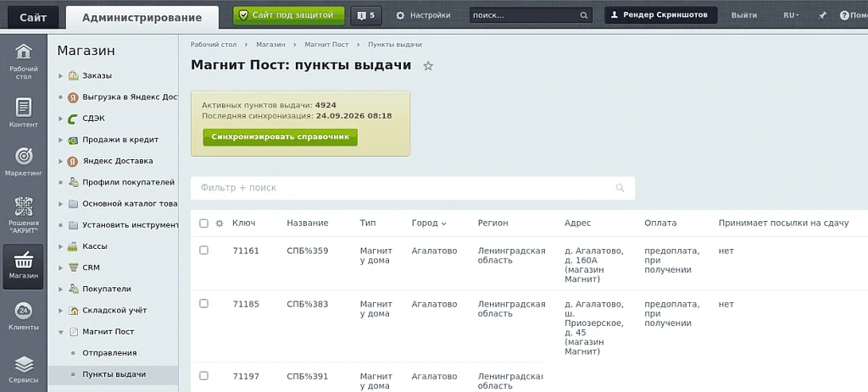Click the Сайт под защитой button

point(289,15)
